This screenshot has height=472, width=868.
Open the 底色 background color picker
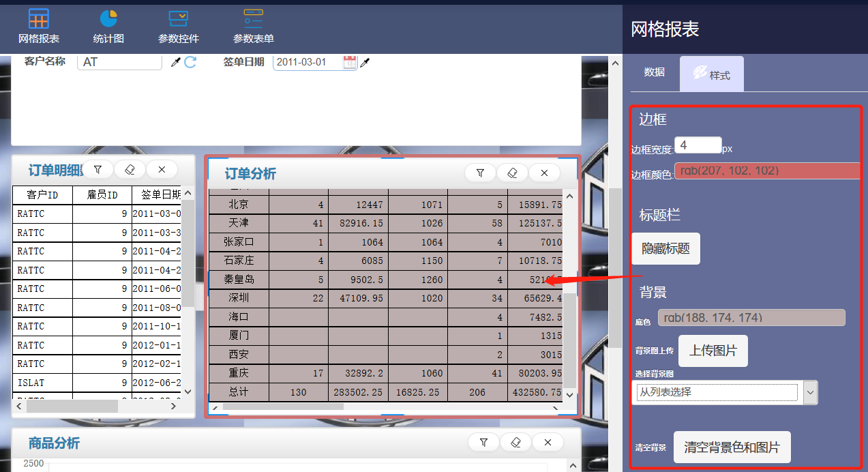(750, 317)
